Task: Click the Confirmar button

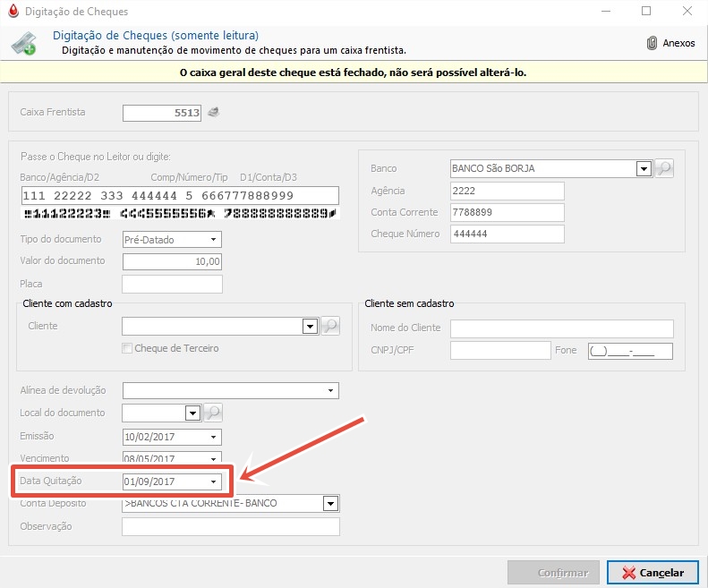Action: click(553, 573)
